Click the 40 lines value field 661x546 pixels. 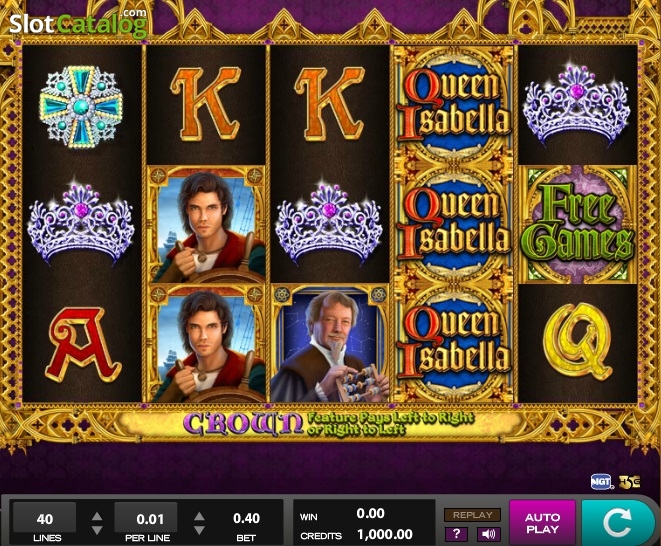coord(44,518)
